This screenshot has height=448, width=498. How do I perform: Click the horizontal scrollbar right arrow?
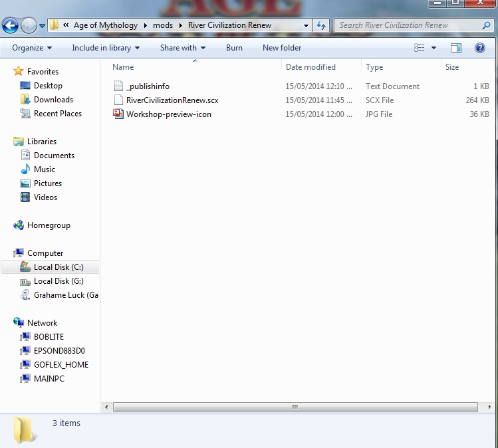pos(489,407)
